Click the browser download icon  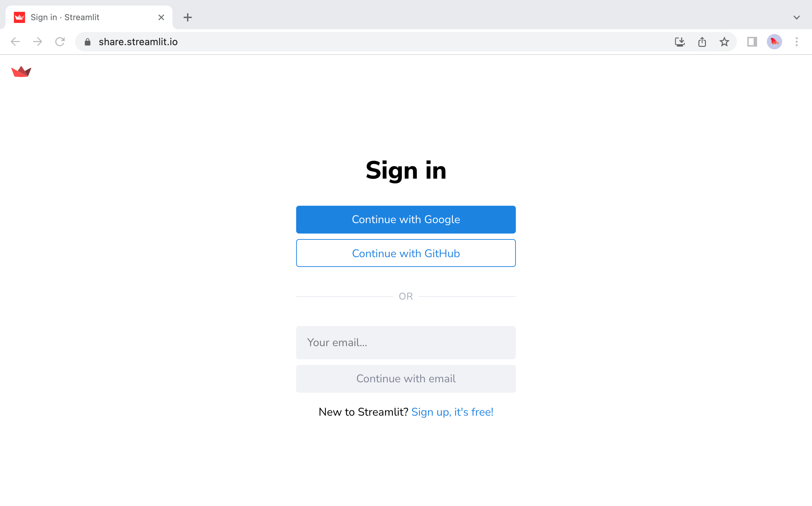point(680,41)
